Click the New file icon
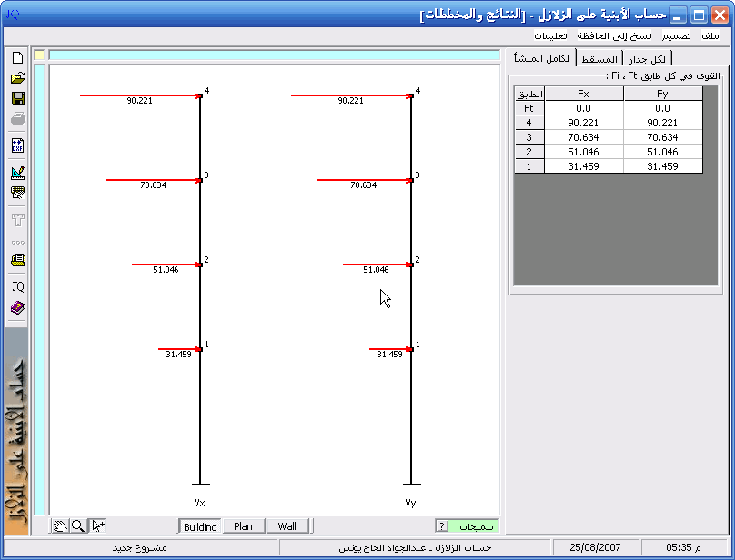 point(17,58)
